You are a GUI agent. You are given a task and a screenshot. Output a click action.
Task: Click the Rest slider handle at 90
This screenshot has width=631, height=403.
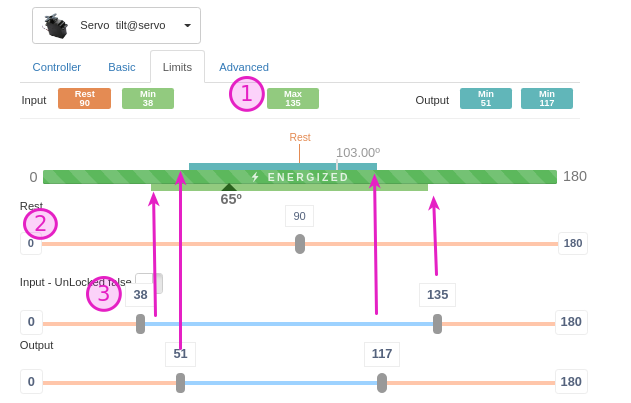click(x=300, y=243)
